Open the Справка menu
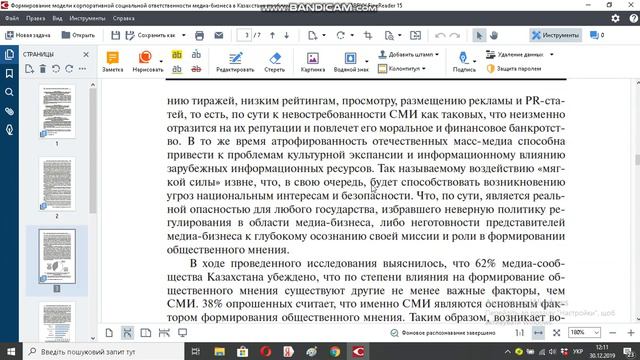Screen dimensions: 640x360 pos(123,18)
